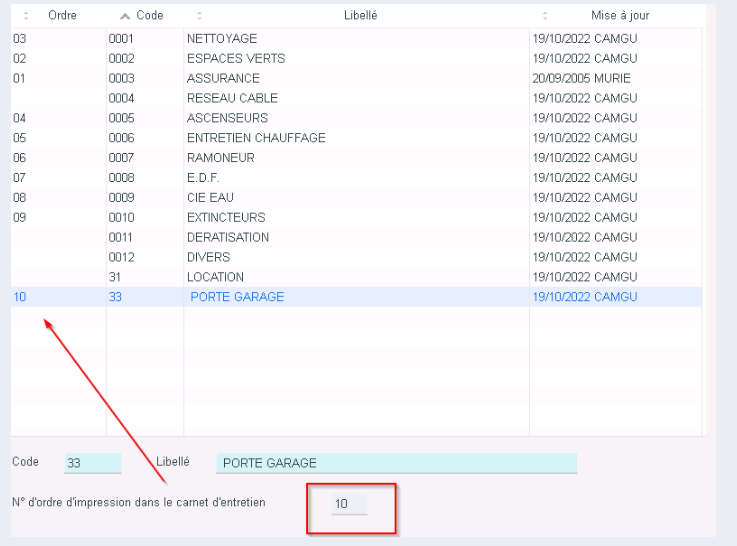The width and height of the screenshot is (737, 546).
Task: Click the sort icon in Libellé column header
Action: click(199, 16)
